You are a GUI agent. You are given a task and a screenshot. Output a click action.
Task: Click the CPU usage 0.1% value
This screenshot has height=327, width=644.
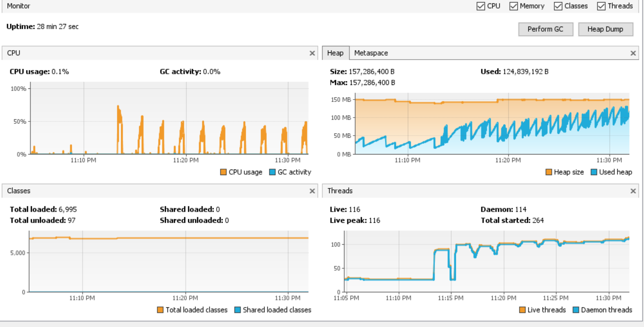point(60,72)
